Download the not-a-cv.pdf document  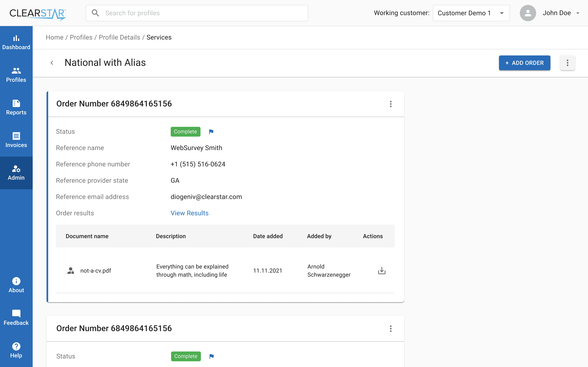click(x=382, y=270)
